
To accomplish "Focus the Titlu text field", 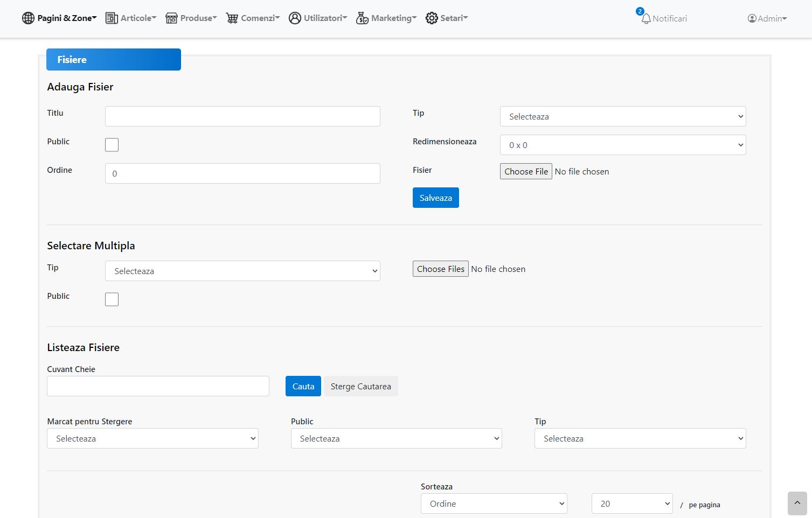I will (242, 116).
